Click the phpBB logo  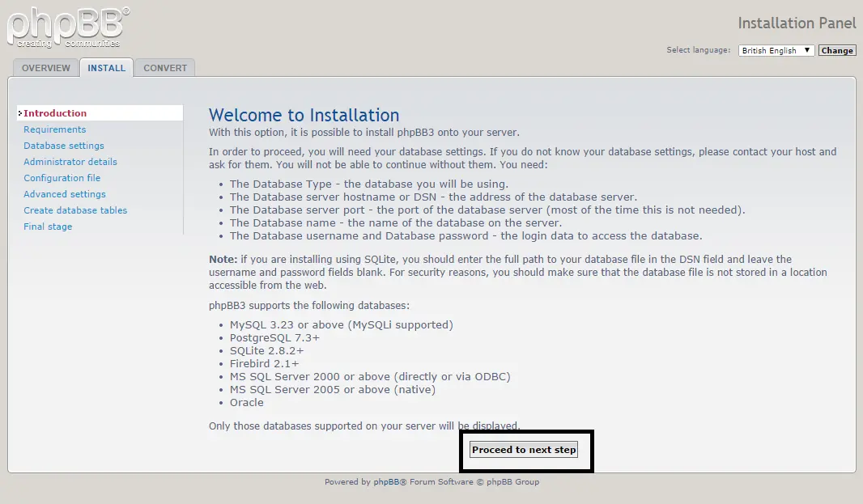(68, 28)
